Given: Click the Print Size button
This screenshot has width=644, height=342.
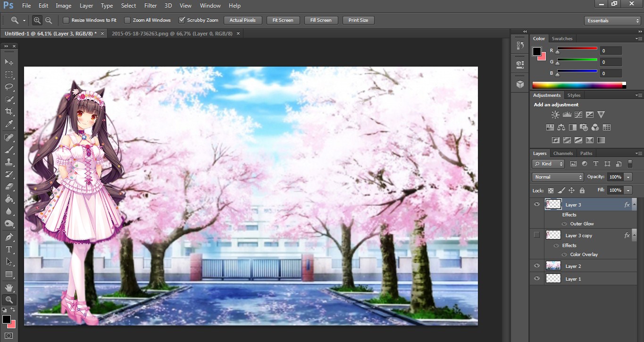Looking at the screenshot, I should 358,20.
